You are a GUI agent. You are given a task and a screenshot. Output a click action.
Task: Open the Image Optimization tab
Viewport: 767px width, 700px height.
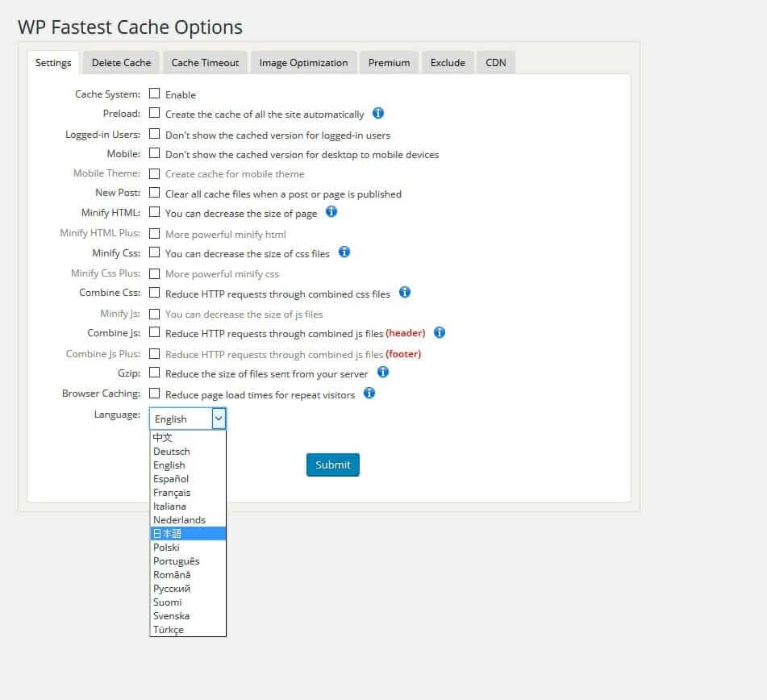pyautogui.click(x=303, y=63)
